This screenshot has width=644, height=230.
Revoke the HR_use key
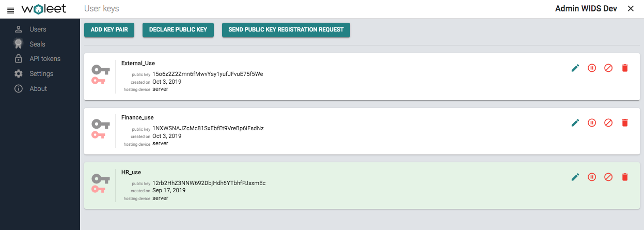[608, 177]
